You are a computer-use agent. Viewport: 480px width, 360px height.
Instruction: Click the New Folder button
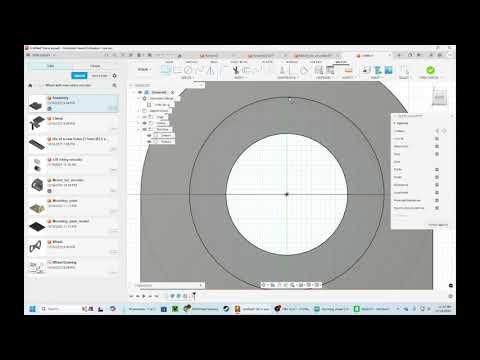100,76
